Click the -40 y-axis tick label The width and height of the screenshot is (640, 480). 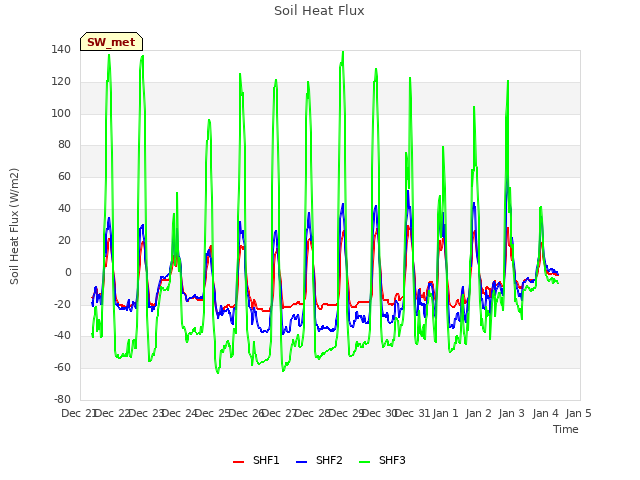pos(62,336)
